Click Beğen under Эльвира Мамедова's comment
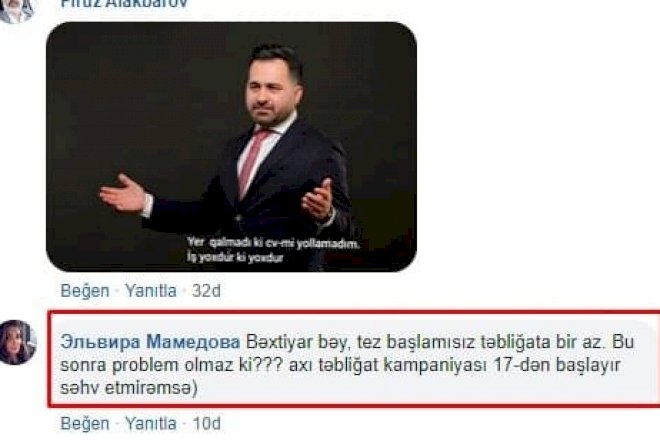The height and width of the screenshot is (441, 660). pyautogui.click(x=85, y=423)
